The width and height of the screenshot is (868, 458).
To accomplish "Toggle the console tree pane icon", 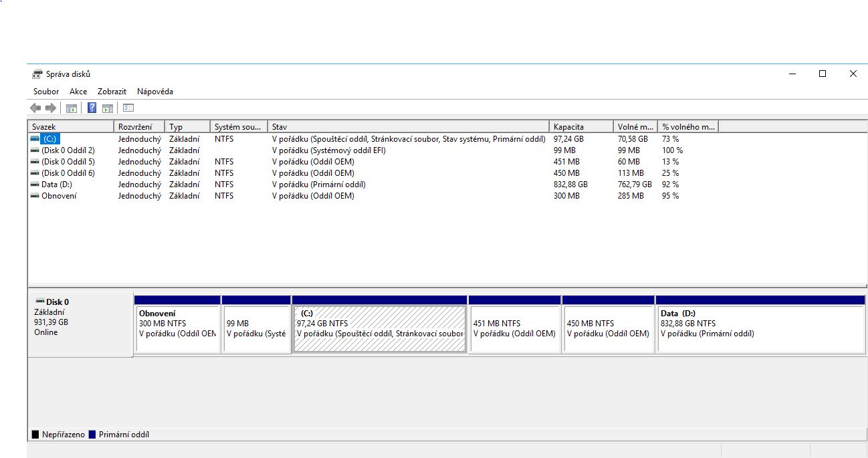I will tap(71, 108).
